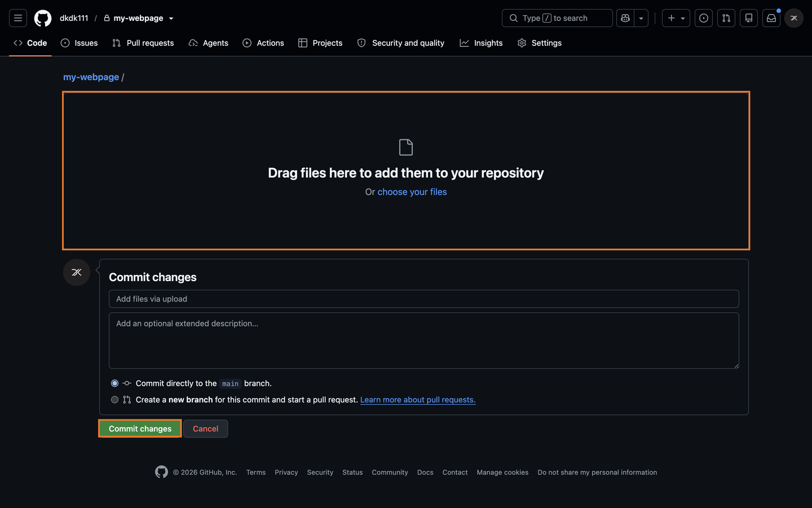Click the green Commit changes button

coord(140,428)
